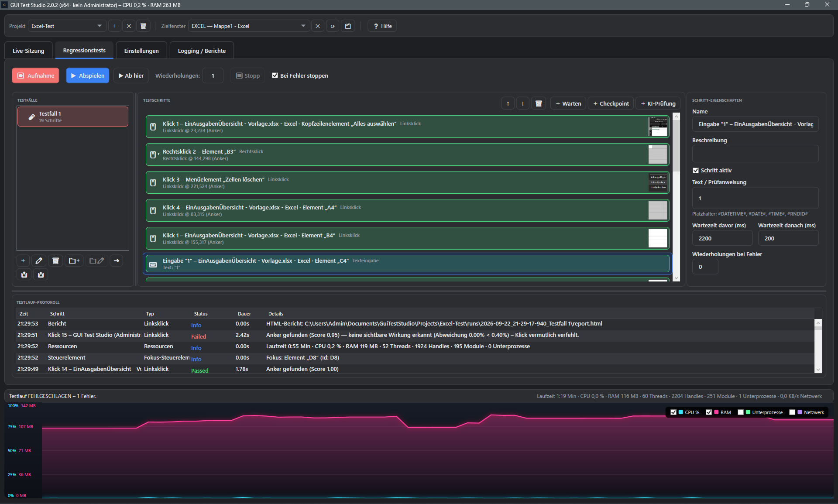Click the 'Wartezeit davor (ms)' field
Viewport: 838px width, 504px height.
click(x=722, y=238)
